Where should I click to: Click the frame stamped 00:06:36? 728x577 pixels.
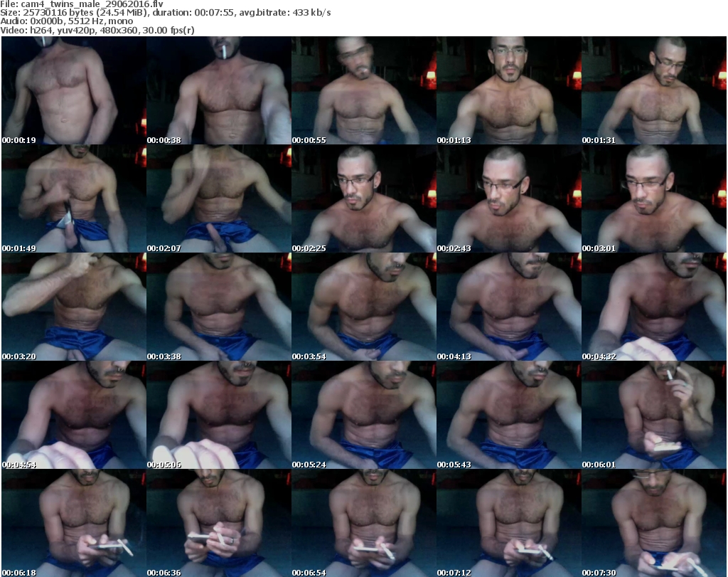[219, 523]
